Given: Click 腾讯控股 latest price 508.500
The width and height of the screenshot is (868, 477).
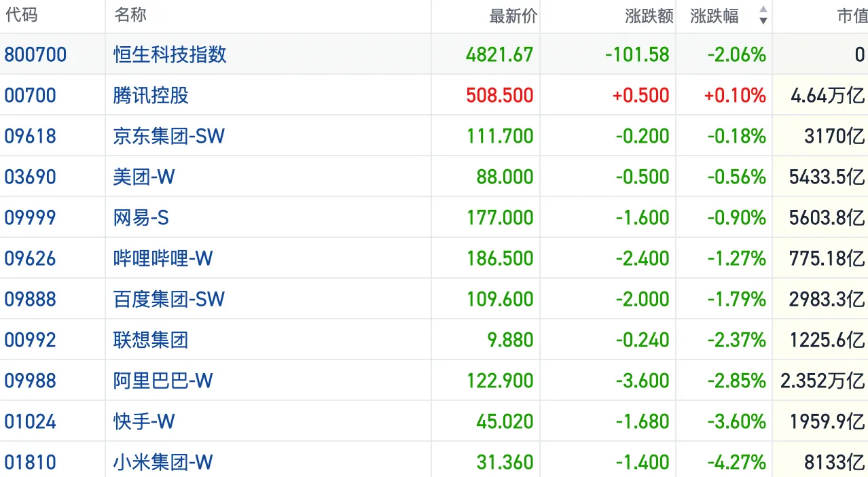Looking at the screenshot, I should 499,95.
